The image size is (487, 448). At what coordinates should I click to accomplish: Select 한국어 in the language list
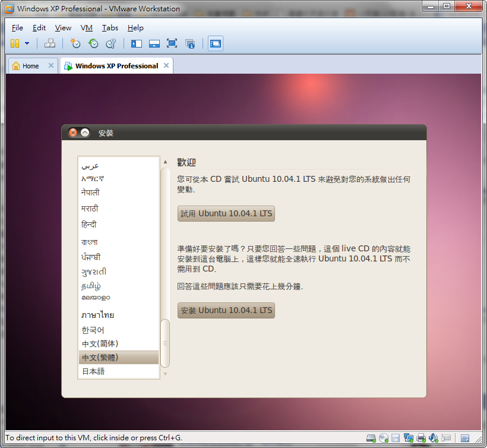[x=119, y=330]
